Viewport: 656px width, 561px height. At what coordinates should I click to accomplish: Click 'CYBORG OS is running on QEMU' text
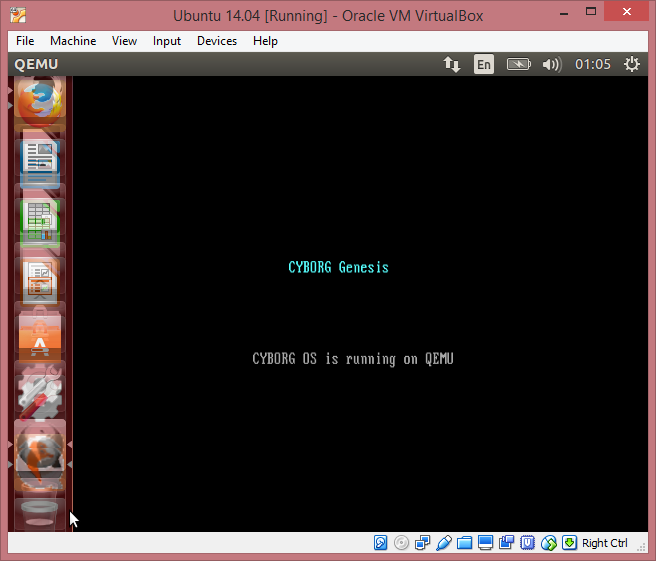[353, 359]
